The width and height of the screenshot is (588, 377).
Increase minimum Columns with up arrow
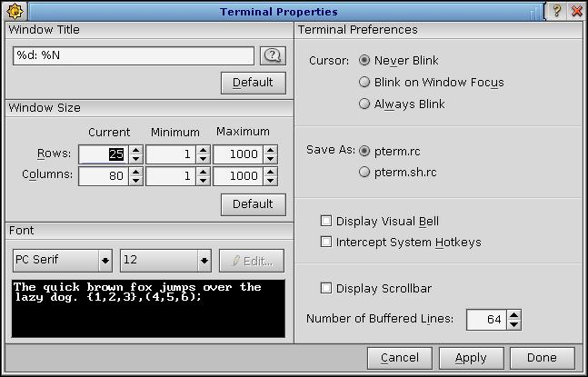(x=203, y=171)
